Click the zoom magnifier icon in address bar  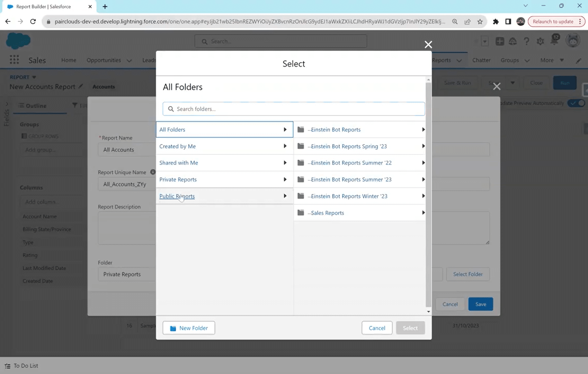(x=455, y=21)
